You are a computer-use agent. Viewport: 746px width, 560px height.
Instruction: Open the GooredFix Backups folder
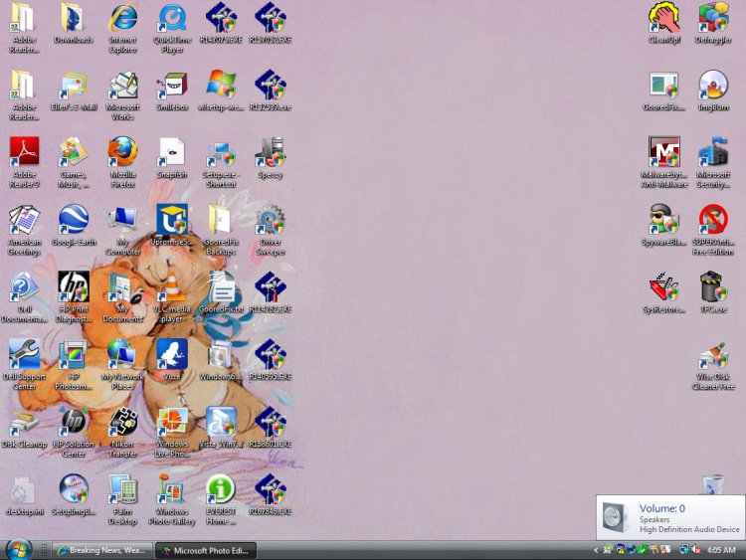click(x=221, y=230)
